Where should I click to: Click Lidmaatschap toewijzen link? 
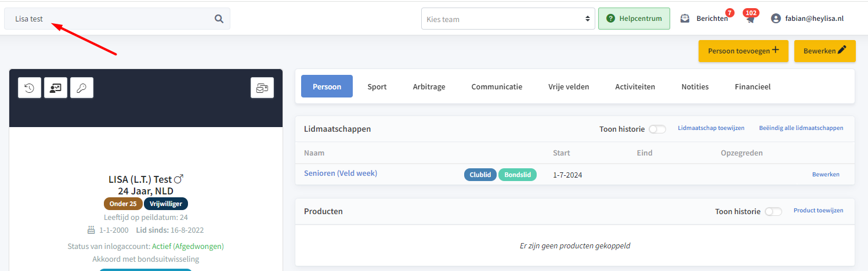pyautogui.click(x=711, y=128)
